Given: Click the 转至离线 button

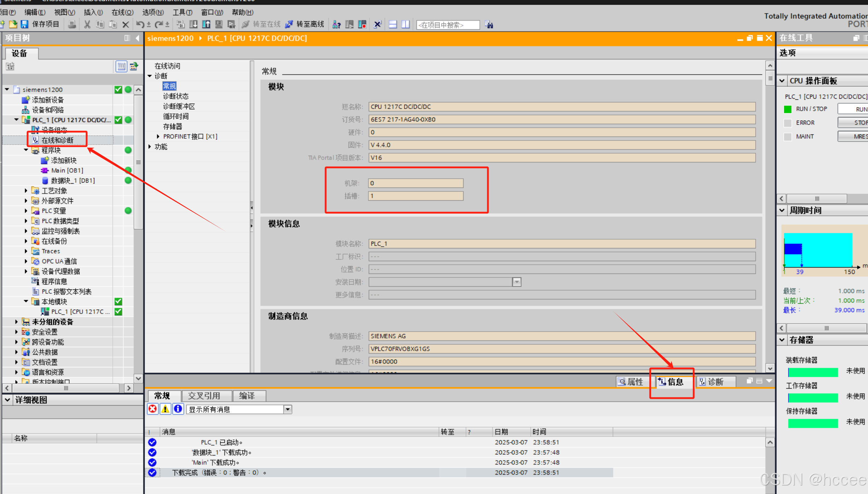Looking at the screenshot, I should coord(305,24).
